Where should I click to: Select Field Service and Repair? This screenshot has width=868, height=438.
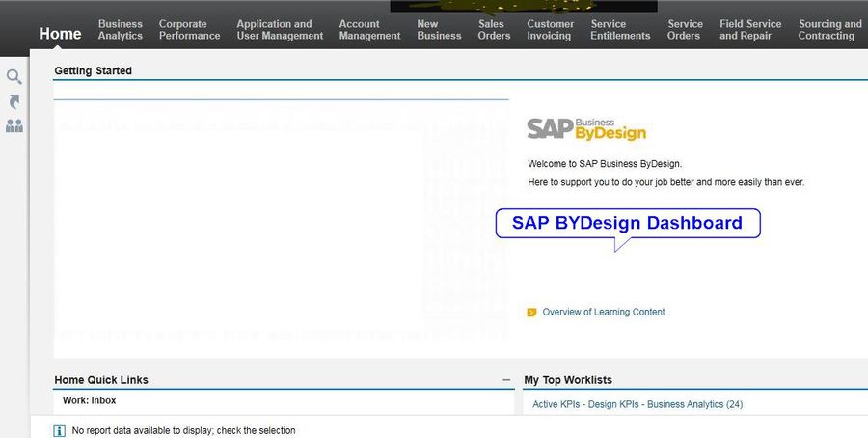750,30
